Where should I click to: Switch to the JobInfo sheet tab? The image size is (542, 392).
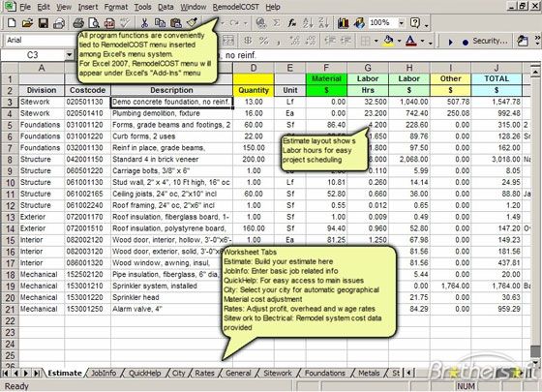(104, 373)
